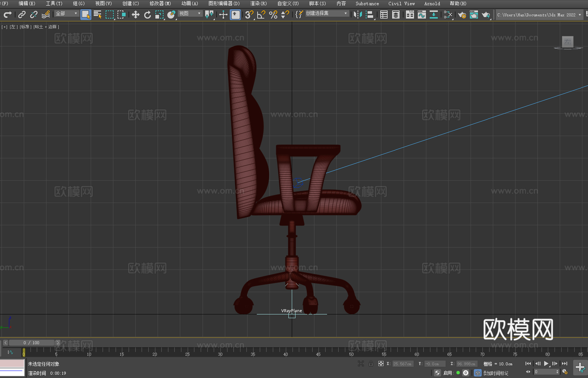The image size is (588, 378).
Task: Open the 渲染(R) menu
Action: [x=258, y=3]
